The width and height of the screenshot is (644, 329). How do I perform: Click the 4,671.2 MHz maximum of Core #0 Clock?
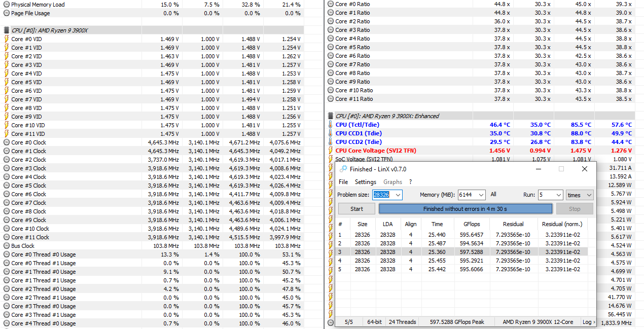(244, 142)
